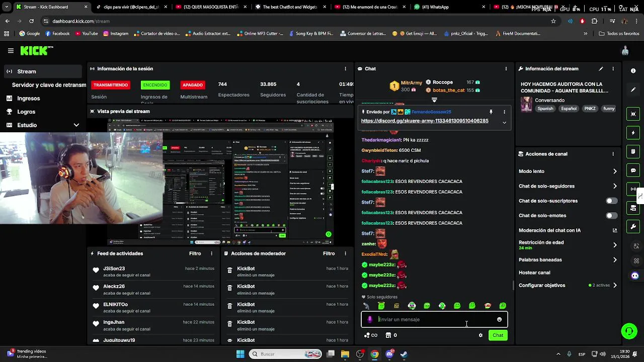Open chat settings gear icon
The image size is (644, 362).
click(480, 335)
